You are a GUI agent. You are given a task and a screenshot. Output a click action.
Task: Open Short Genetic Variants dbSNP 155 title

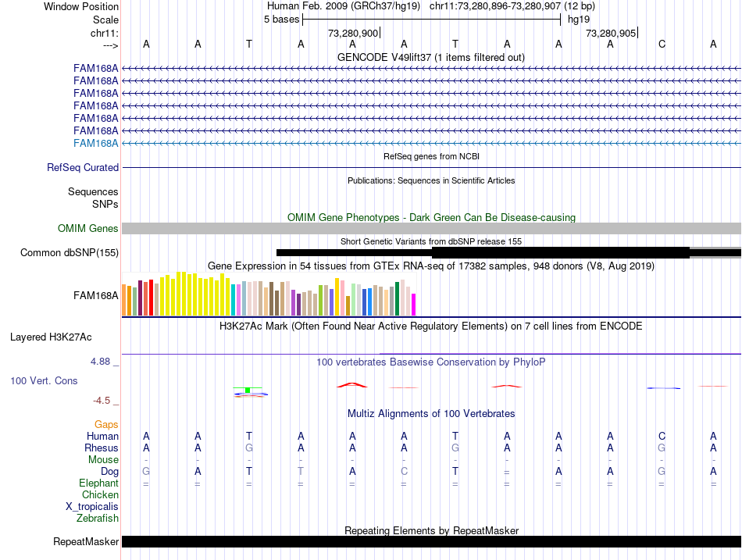click(431, 241)
